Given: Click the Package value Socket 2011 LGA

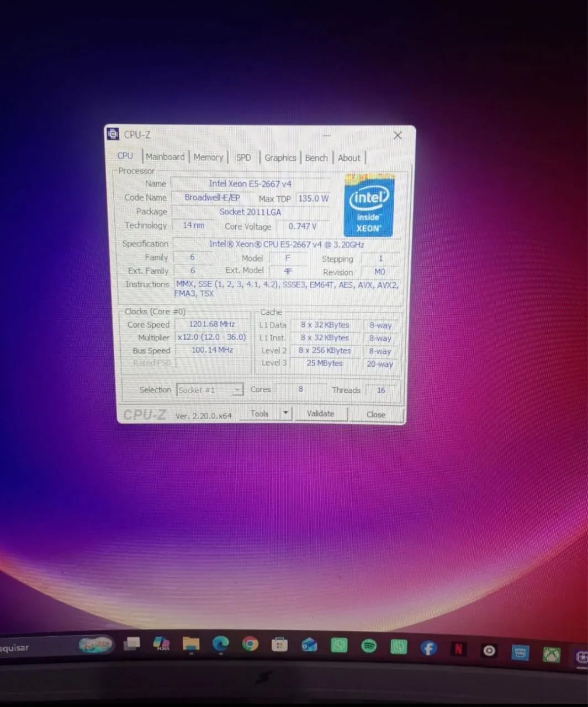Looking at the screenshot, I should click(x=250, y=212).
